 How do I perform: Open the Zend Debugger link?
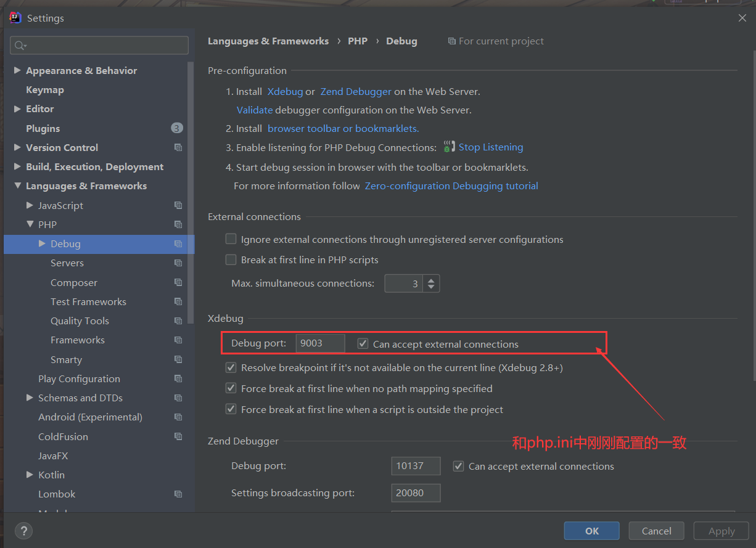(356, 91)
